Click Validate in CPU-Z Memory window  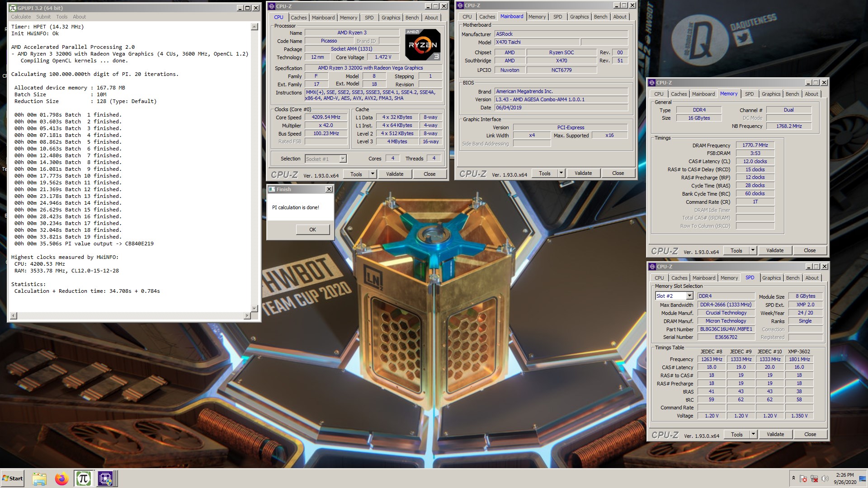[775, 250]
